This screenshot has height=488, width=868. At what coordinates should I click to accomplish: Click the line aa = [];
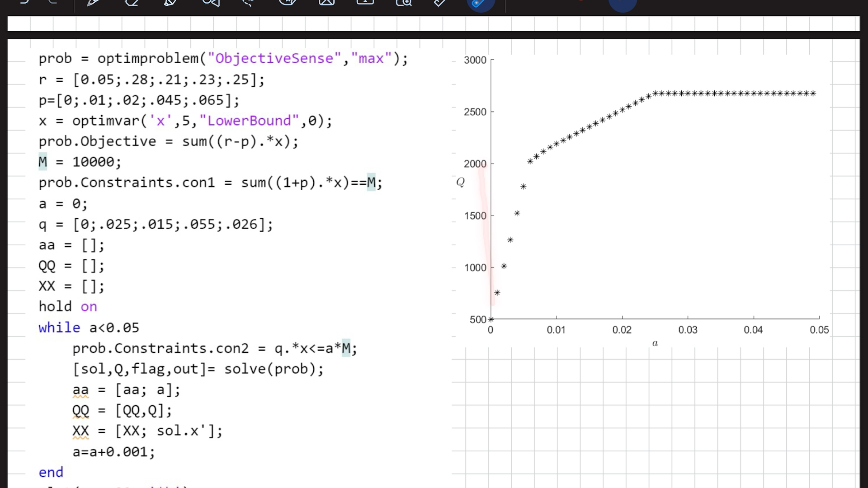(71, 245)
